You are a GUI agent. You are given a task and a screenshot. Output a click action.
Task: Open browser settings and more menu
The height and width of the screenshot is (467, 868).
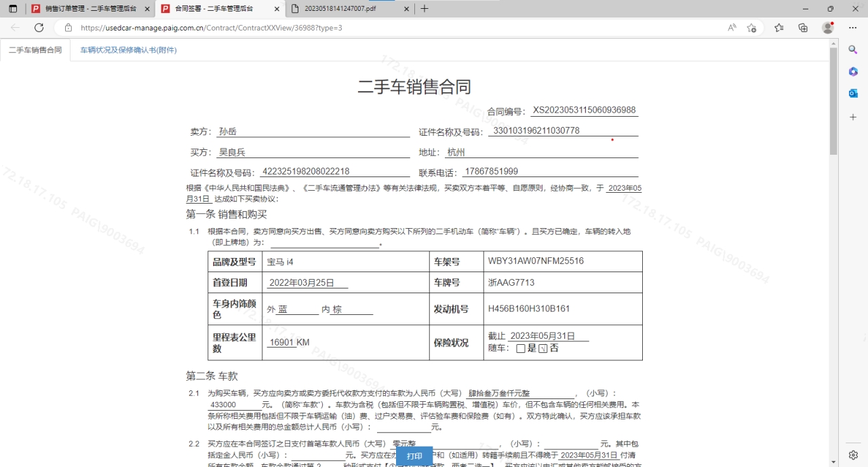[x=853, y=28]
